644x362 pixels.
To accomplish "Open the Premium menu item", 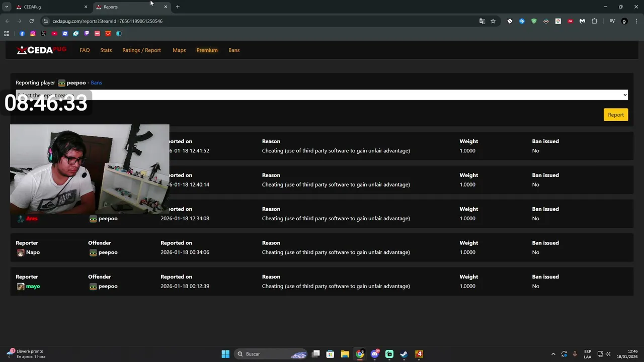I will click(207, 50).
